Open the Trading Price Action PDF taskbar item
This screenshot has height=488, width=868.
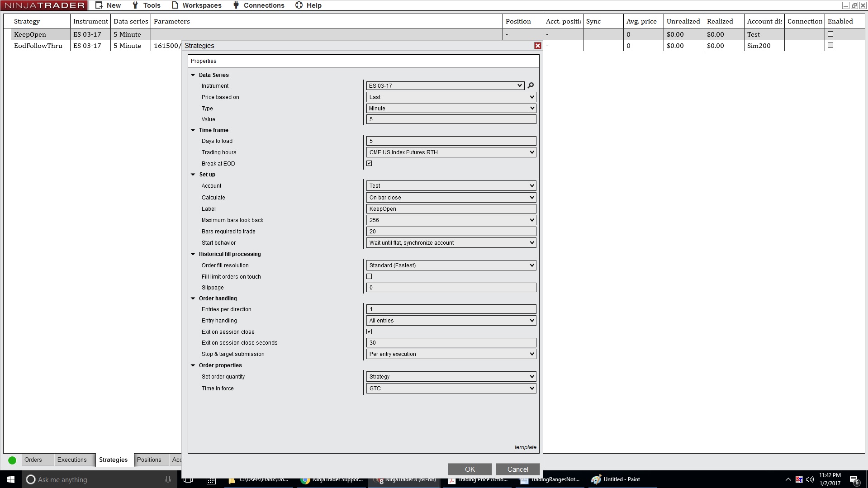click(478, 479)
